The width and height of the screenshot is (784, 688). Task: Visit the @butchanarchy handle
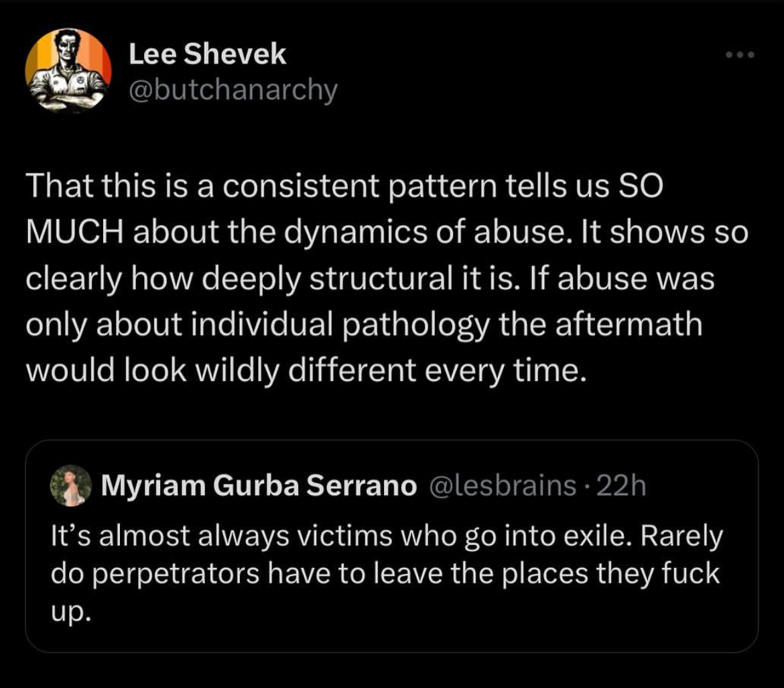pyautogui.click(x=233, y=90)
